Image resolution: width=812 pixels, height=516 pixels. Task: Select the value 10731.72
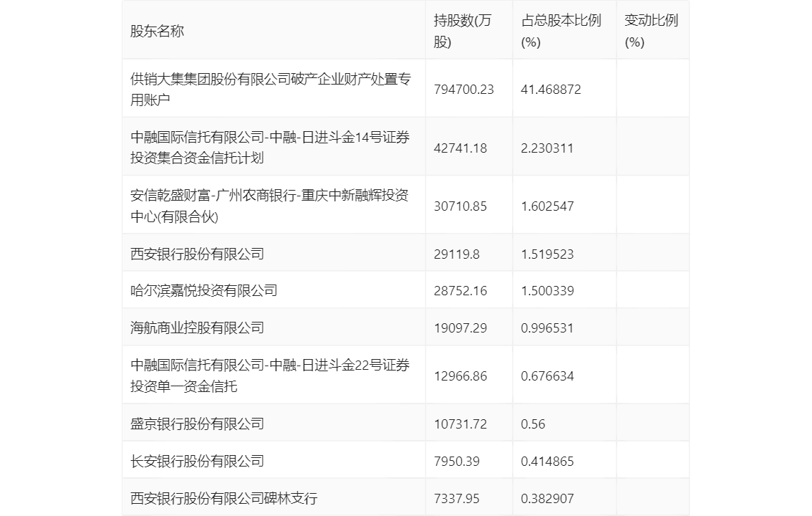[460, 424]
